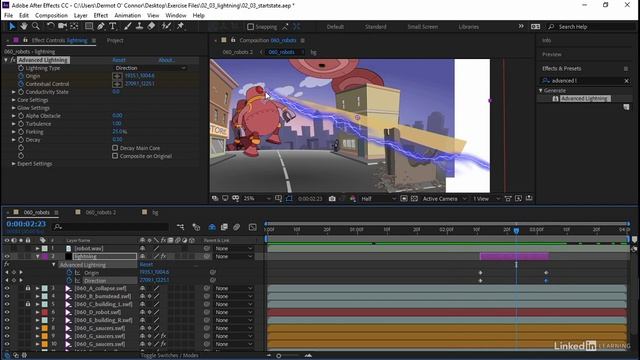Click the red label swatch of layer 6
The height and width of the screenshot is (360, 640).
(x=44, y=312)
